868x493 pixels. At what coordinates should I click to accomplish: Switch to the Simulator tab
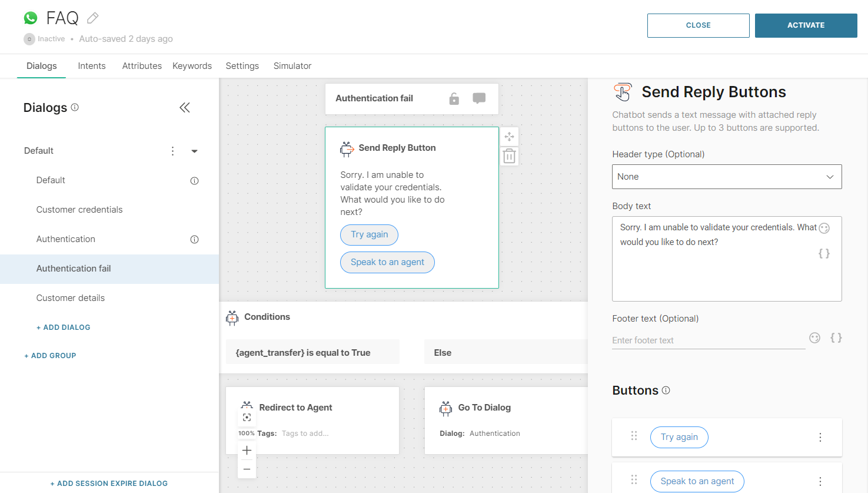pyautogui.click(x=292, y=65)
